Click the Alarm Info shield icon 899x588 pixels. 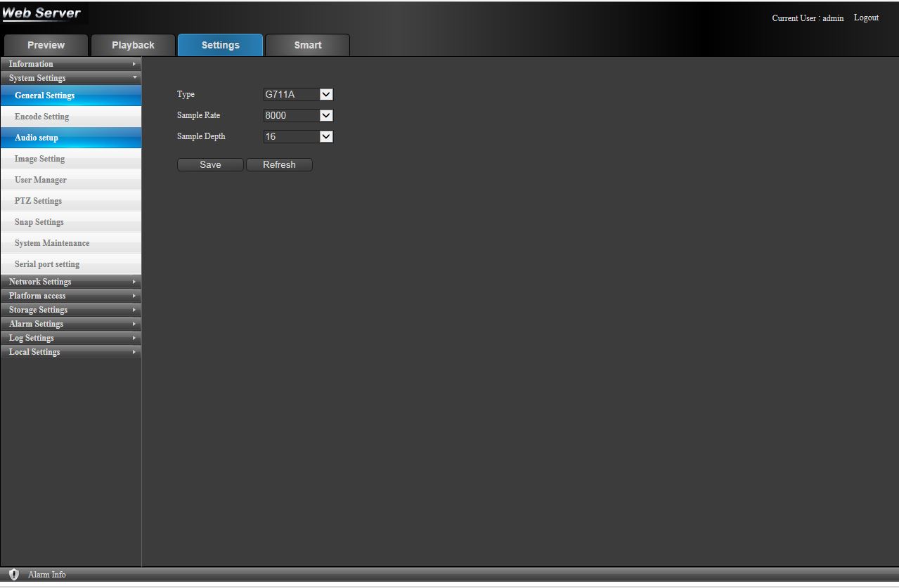pyautogui.click(x=13, y=575)
